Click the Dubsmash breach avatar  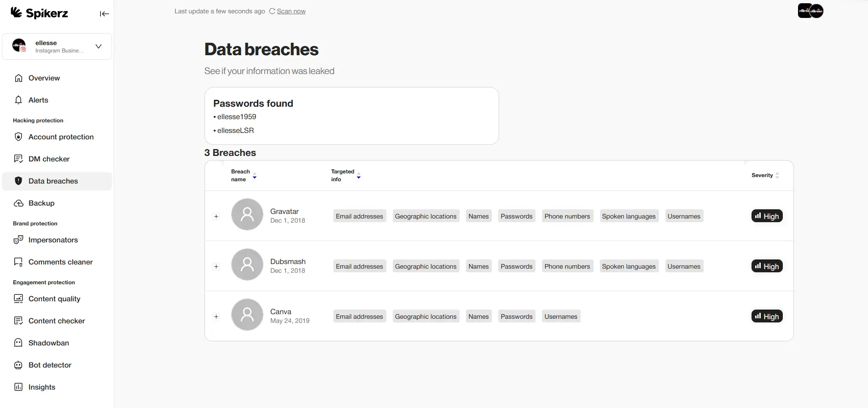coord(247,264)
